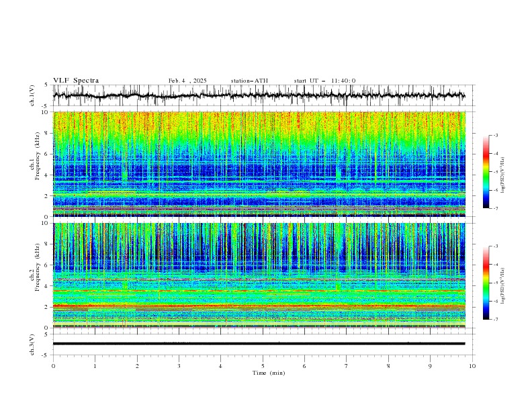The width and height of the screenshot is (532, 411).
Task: Click the "-7" tick on lower colorbar
Action: point(495,319)
